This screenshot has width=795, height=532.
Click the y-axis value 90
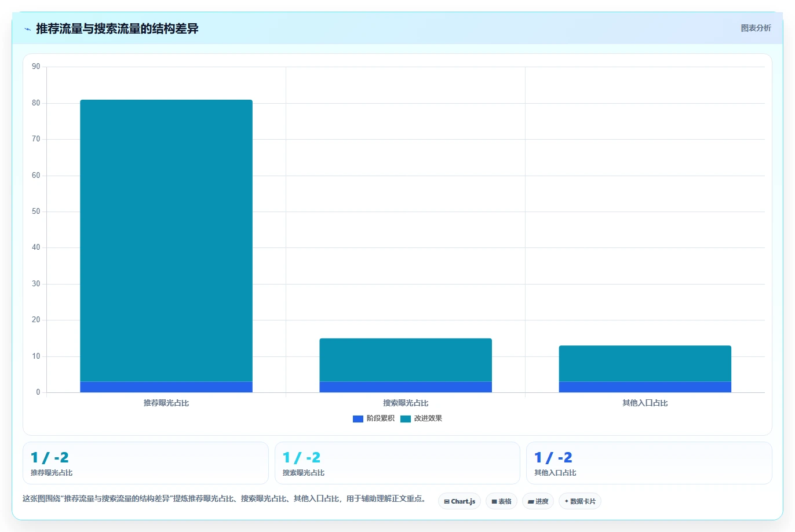point(36,67)
